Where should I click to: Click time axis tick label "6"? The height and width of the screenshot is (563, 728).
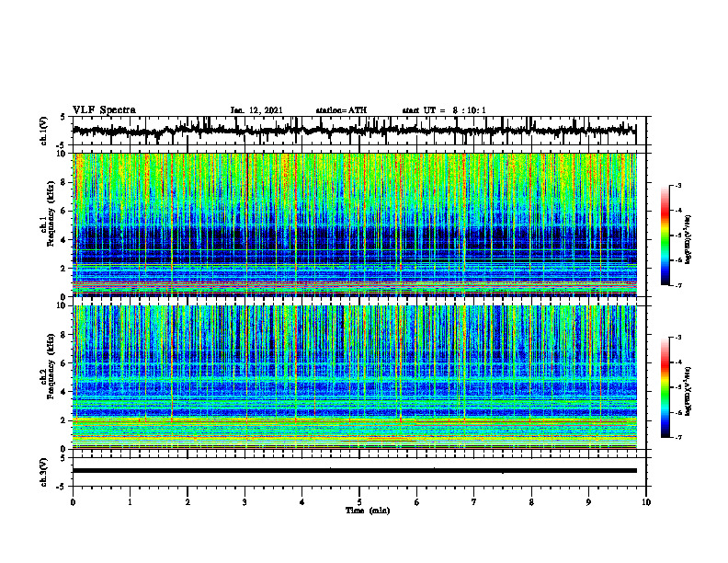pyautogui.click(x=417, y=502)
